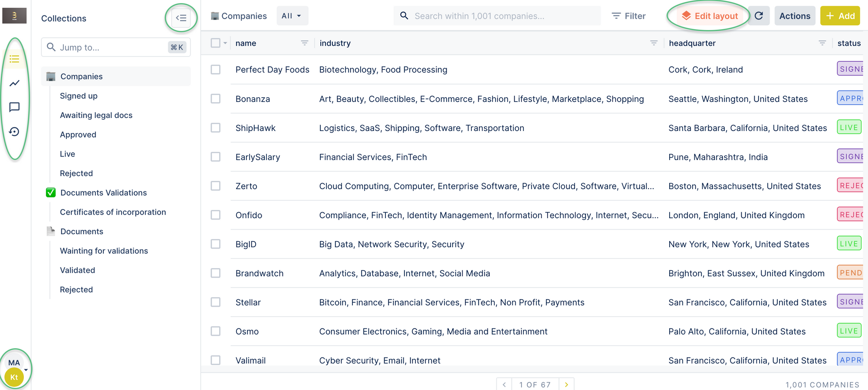This screenshot has width=868, height=390.
Task: Open Certificates of incorporation segment
Action: (x=113, y=212)
